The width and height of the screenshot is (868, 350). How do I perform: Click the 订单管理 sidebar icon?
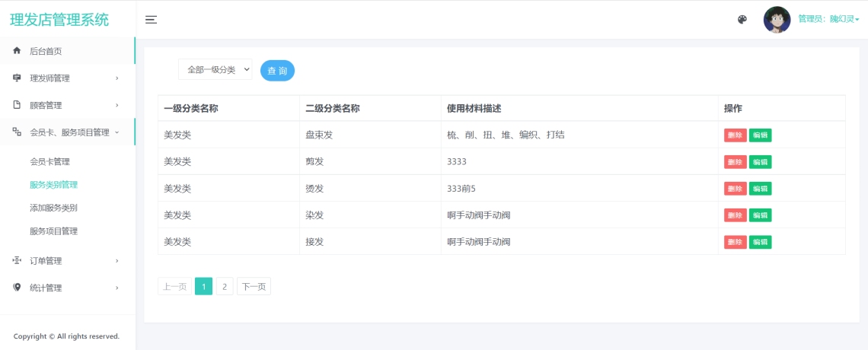(x=17, y=260)
